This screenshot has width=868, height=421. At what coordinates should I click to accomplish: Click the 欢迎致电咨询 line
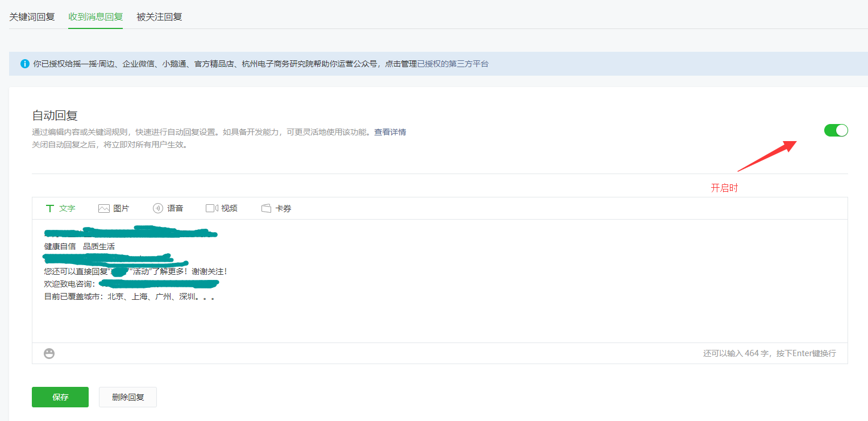click(x=131, y=284)
